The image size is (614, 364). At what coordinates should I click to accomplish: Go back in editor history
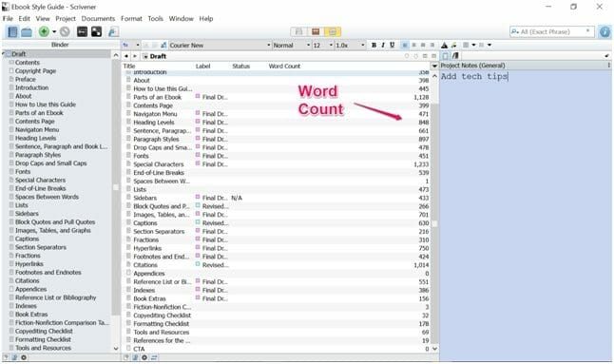(x=126, y=56)
